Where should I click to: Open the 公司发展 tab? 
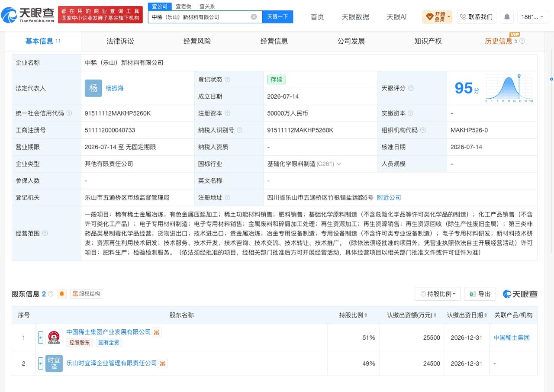[x=351, y=41]
